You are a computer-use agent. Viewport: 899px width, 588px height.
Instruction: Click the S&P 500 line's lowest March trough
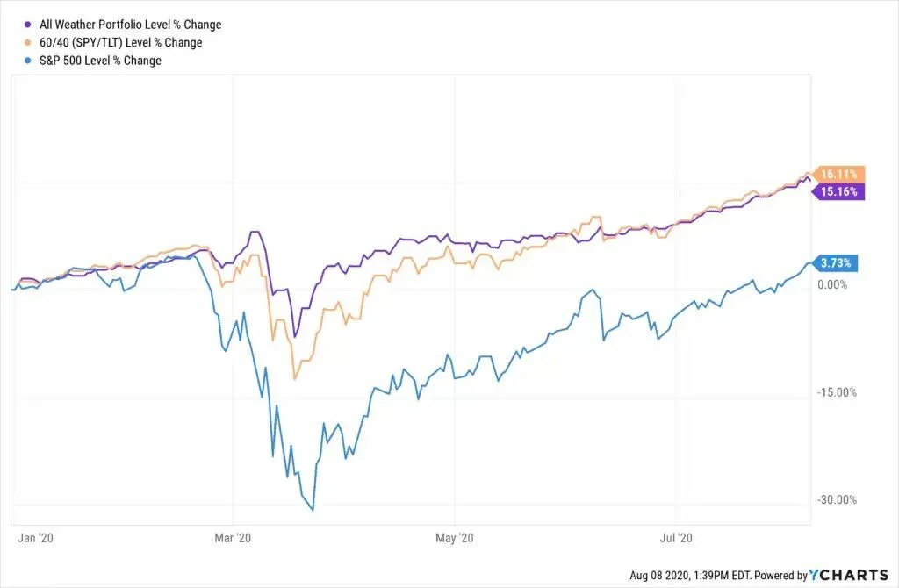[x=313, y=510]
